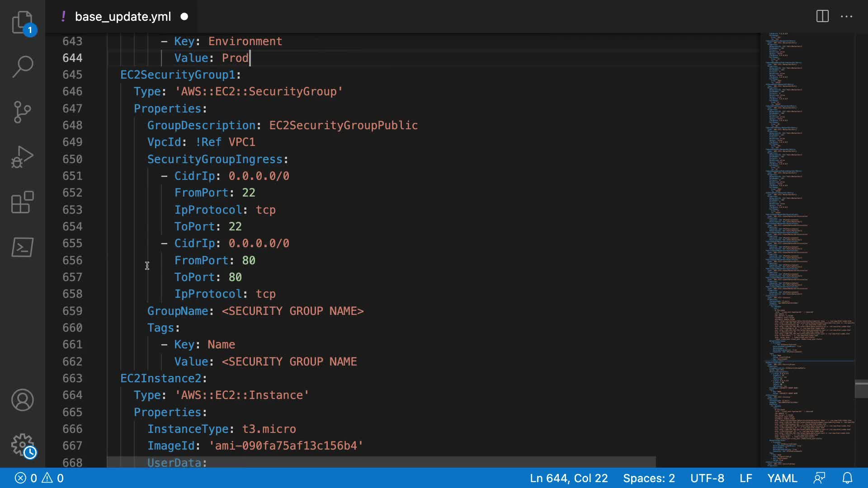Open the terminal panel icon in sidebar
This screenshot has width=868, height=488.
pyautogui.click(x=22, y=247)
